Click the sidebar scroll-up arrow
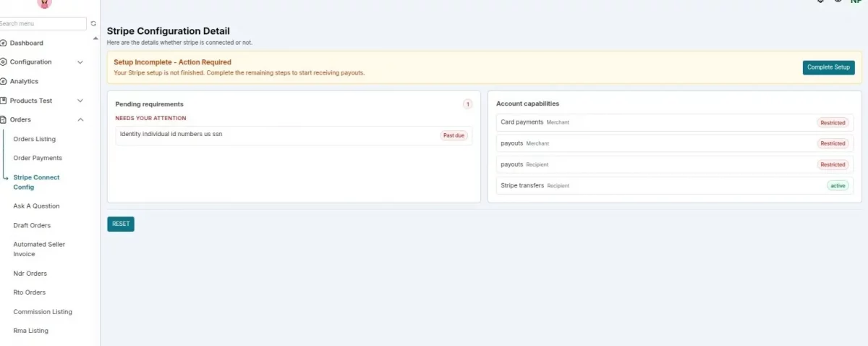 pos(96,38)
